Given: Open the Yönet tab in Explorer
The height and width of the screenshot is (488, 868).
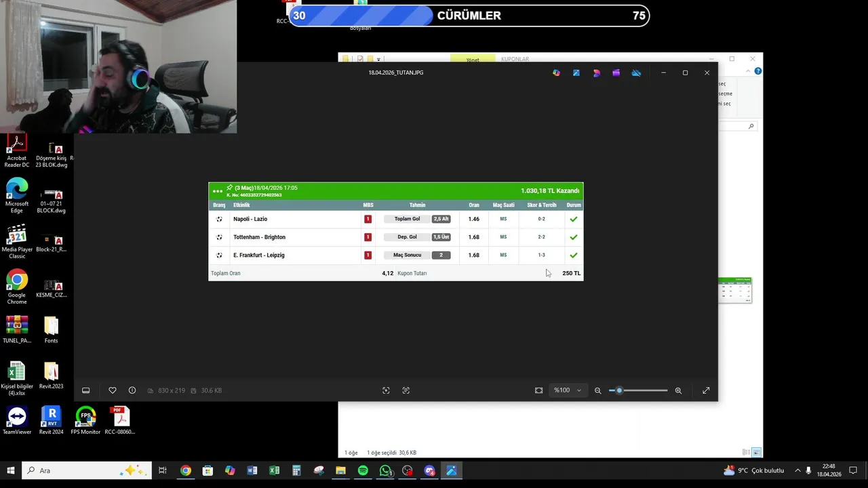Looking at the screenshot, I should [473, 59].
